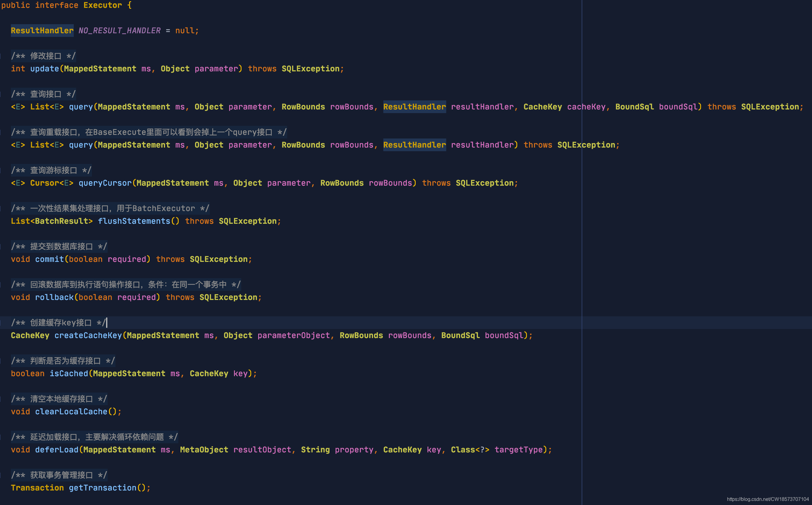This screenshot has height=505, width=812.
Task: Click MetaObject resultObject parameter in deferLoad
Action: 235,450
